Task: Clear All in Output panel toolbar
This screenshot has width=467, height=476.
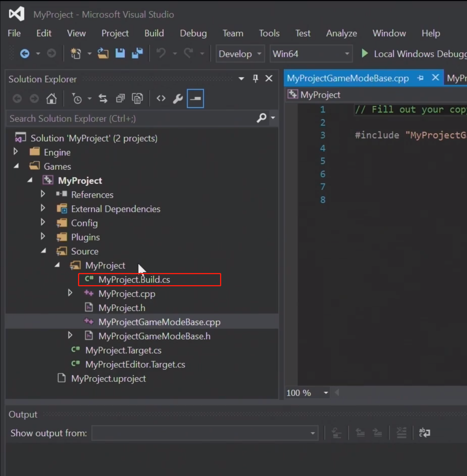Action: pyautogui.click(x=401, y=432)
